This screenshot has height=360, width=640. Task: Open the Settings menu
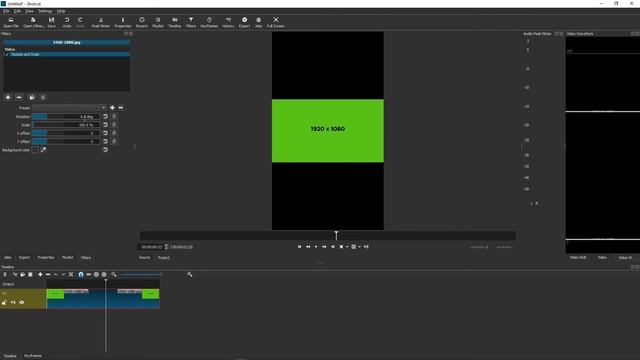click(45, 11)
